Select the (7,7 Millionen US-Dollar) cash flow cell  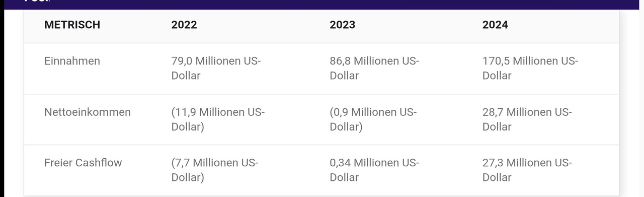[215, 170]
